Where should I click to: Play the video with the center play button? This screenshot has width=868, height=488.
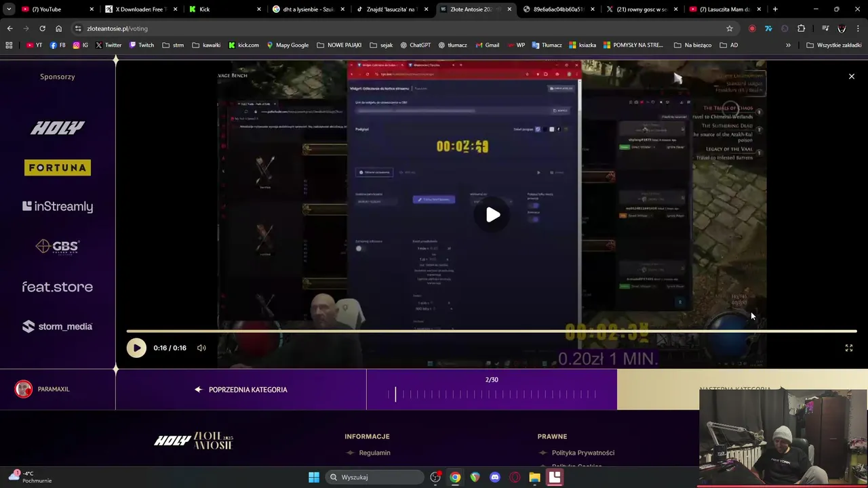pos(493,215)
